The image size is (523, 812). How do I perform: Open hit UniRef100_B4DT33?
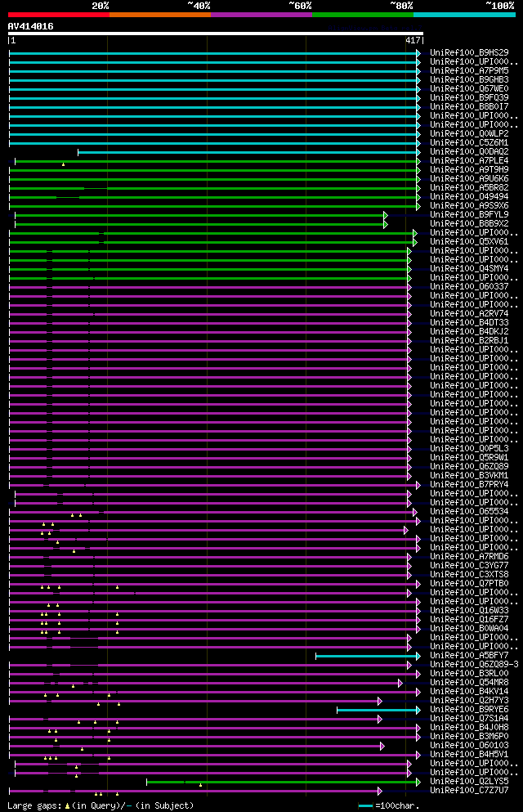pos(469,323)
